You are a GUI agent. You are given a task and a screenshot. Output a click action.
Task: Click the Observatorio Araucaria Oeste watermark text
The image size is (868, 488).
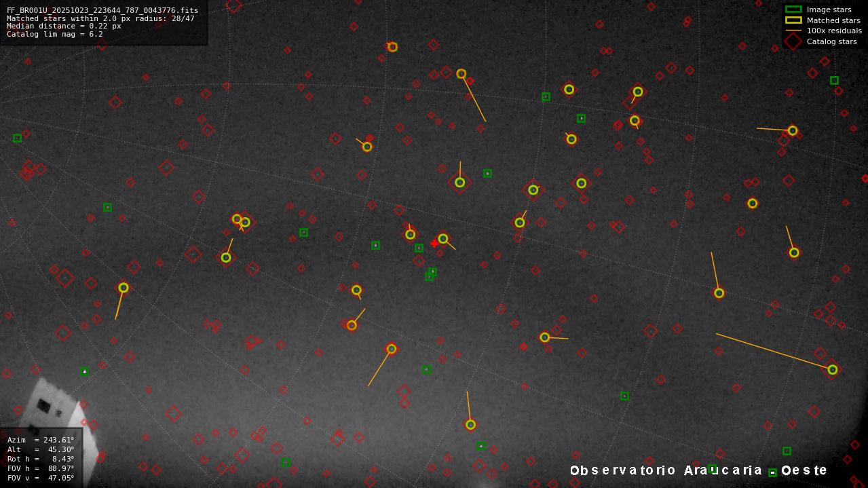[x=699, y=470]
